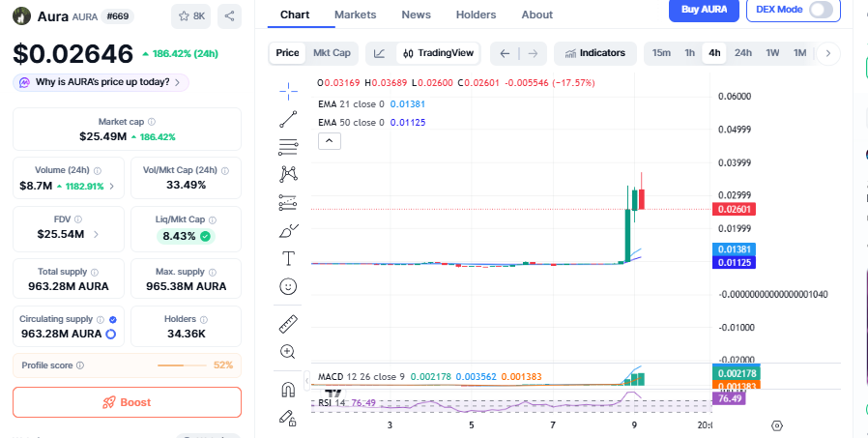Show more time intervals arrow
Viewport: 868px width, 438px height.
(828, 54)
